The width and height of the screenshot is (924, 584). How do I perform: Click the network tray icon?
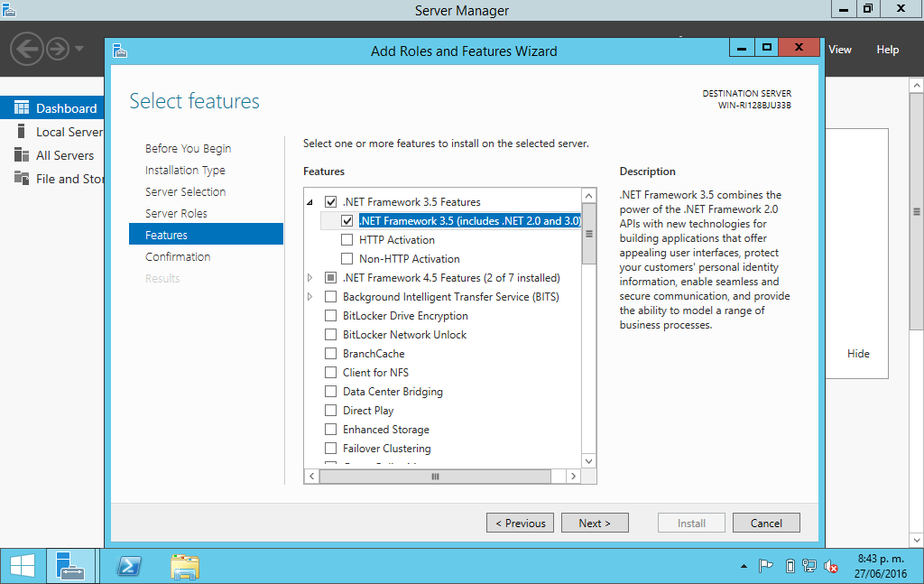pos(809,566)
